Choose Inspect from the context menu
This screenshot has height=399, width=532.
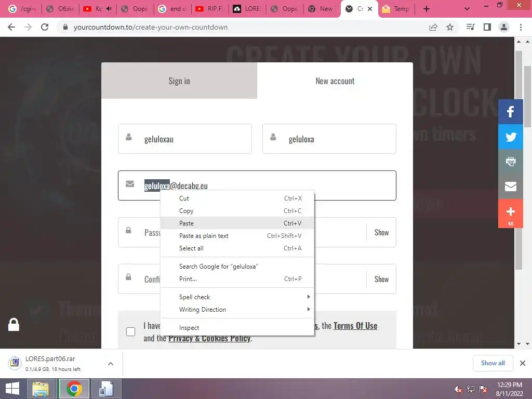coord(237,327)
